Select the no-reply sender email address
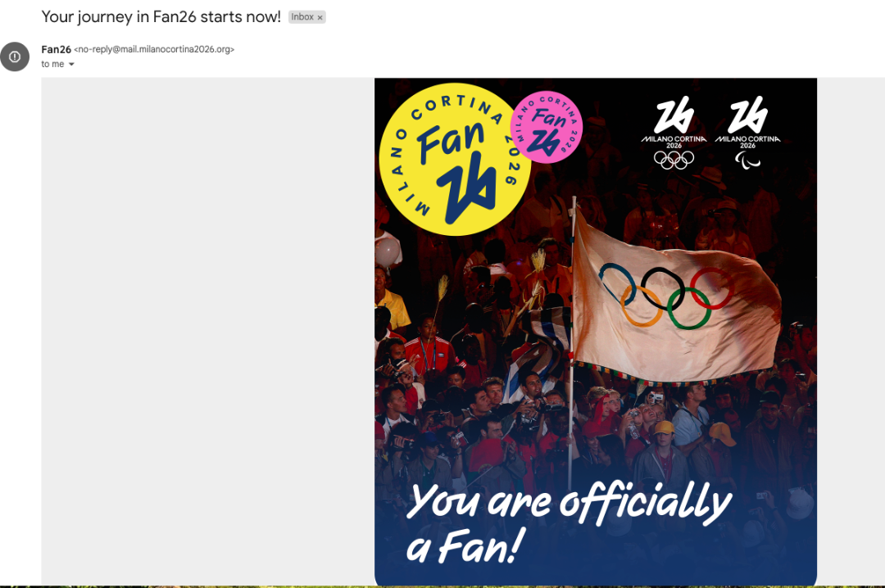The image size is (885, 588). point(154,49)
